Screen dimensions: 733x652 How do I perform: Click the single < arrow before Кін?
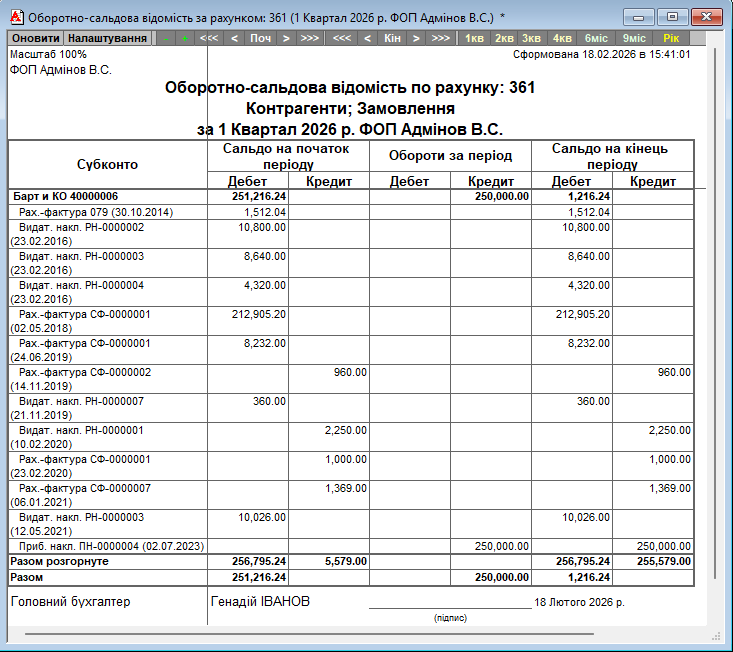(367, 38)
